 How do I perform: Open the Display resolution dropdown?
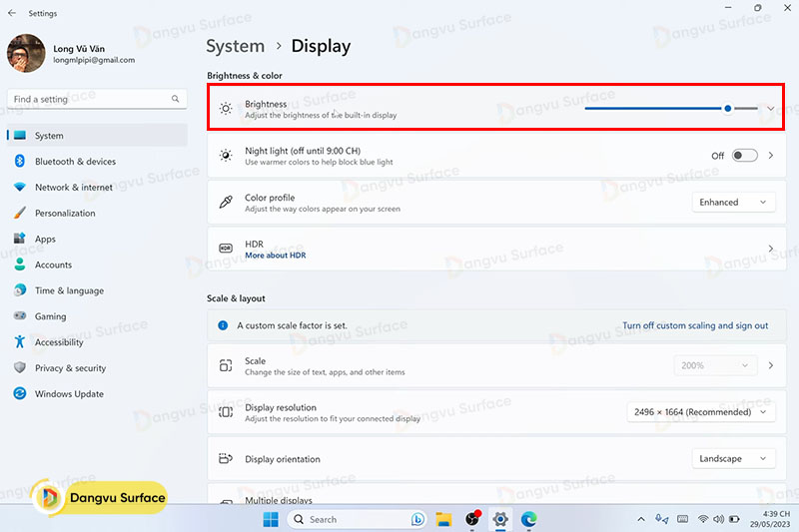pos(700,412)
